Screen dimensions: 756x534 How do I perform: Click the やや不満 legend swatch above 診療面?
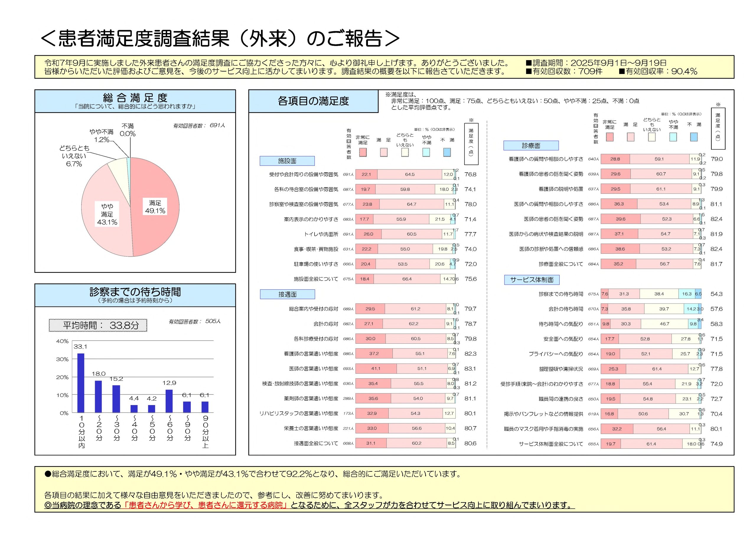(x=673, y=137)
